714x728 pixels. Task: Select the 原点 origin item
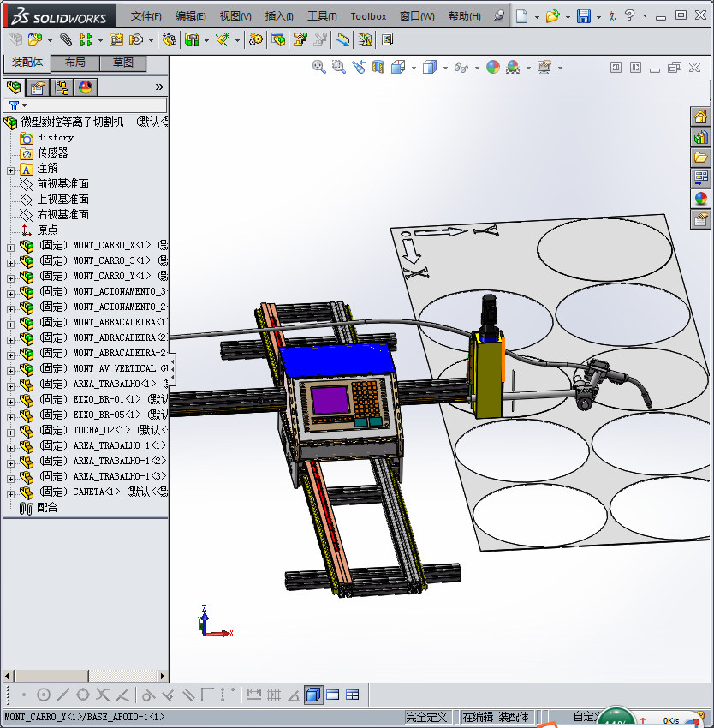tap(47, 230)
